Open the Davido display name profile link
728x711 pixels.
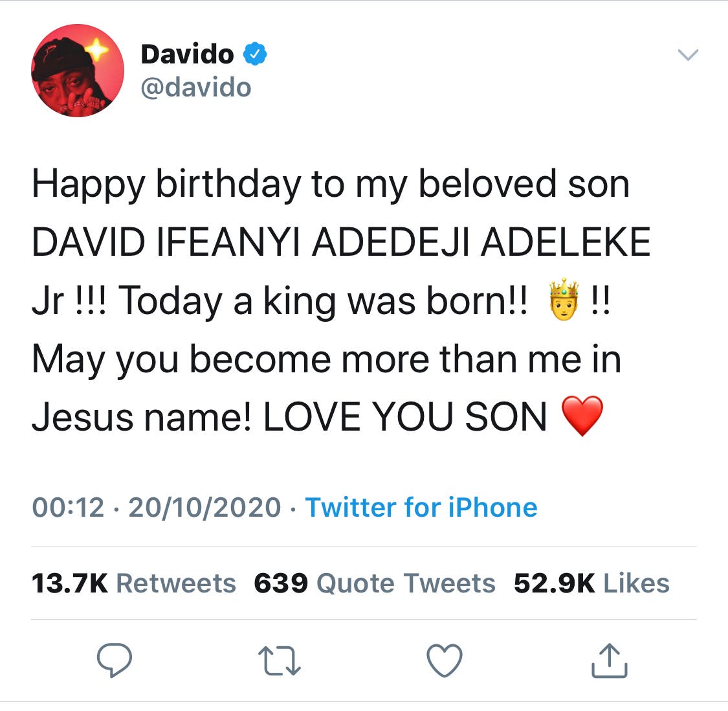click(x=186, y=54)
